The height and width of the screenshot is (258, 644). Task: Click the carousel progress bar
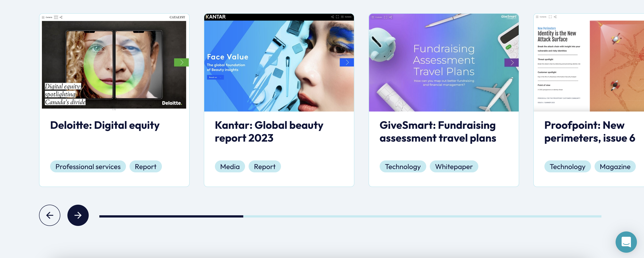350,216
